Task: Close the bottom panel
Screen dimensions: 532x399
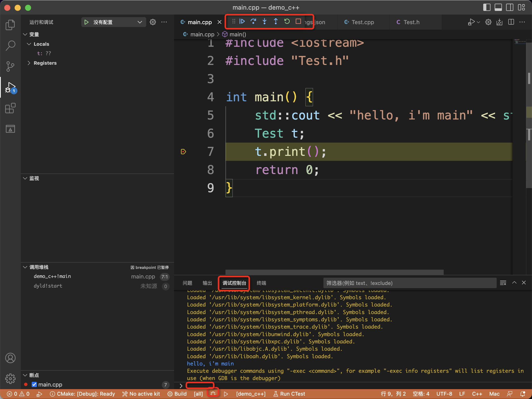Action: pos(524,283)
